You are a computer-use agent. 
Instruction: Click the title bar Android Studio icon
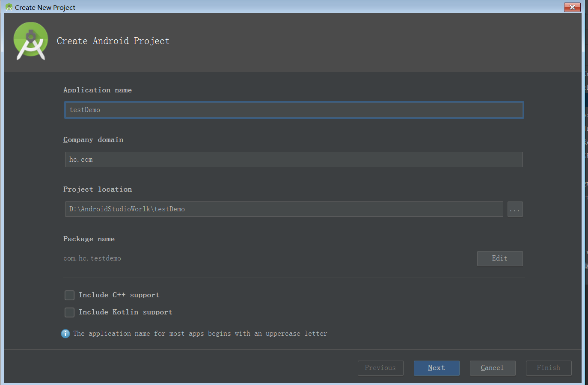point(9,7)
